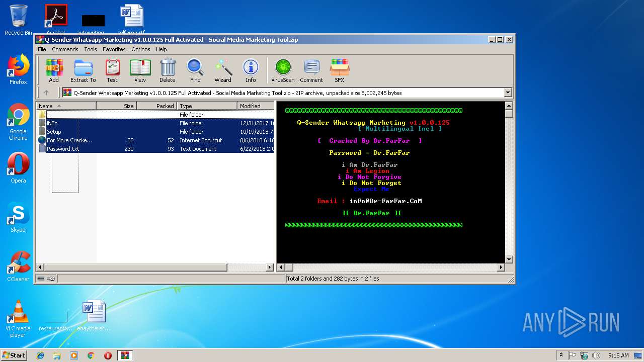Open VLC media player shortcut
This screenshot has height=362, width=644.
pyautogui.click(x=18, y=319)
